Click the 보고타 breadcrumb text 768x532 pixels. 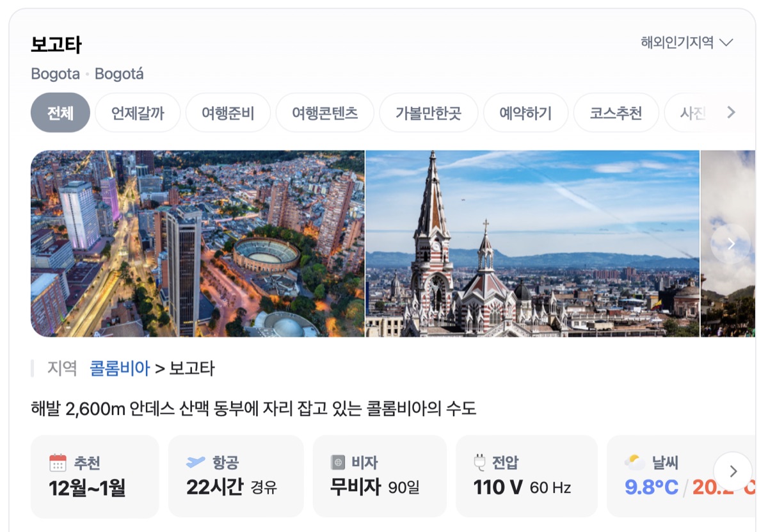[x=193, y=368]
